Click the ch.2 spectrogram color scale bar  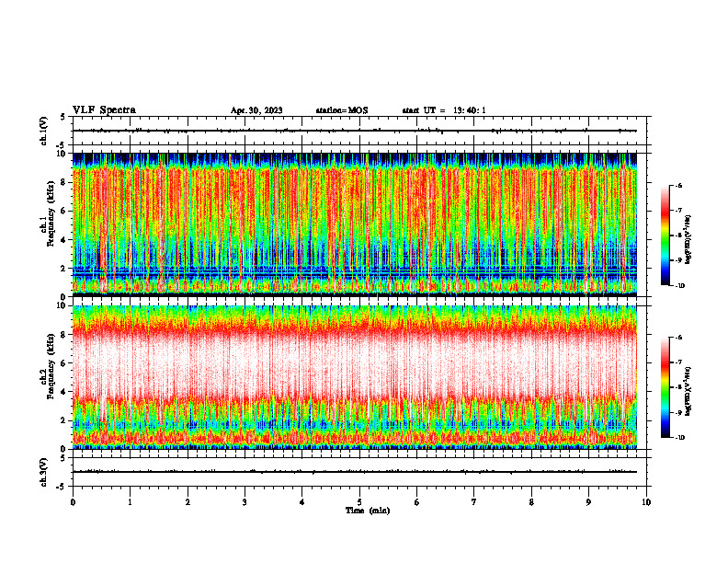pos(665,387)
